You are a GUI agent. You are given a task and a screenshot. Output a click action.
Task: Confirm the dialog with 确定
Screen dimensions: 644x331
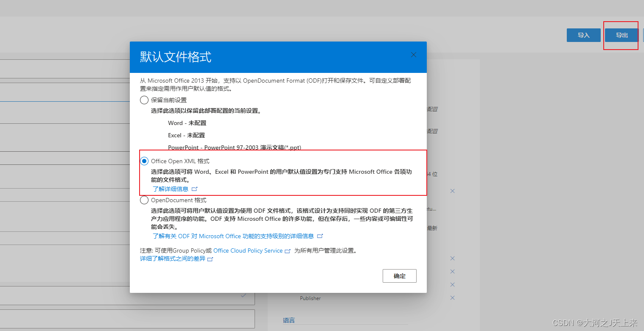coord(399,276)
